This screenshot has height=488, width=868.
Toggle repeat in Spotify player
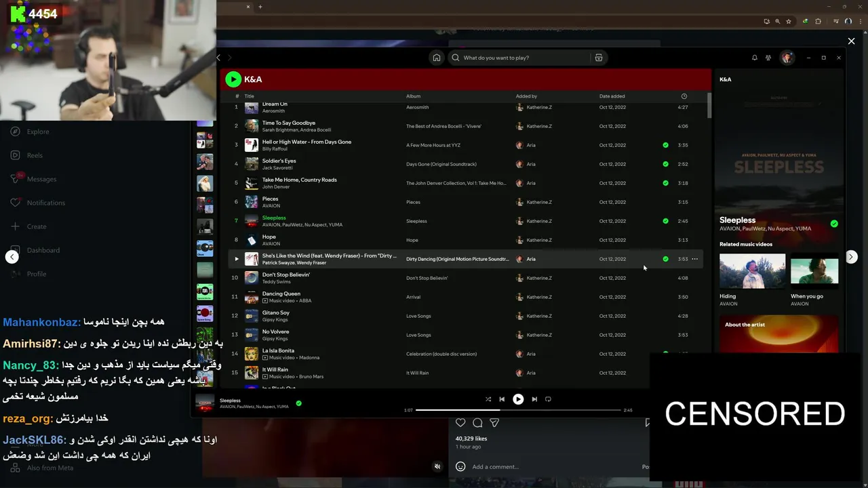click(548, 399)
